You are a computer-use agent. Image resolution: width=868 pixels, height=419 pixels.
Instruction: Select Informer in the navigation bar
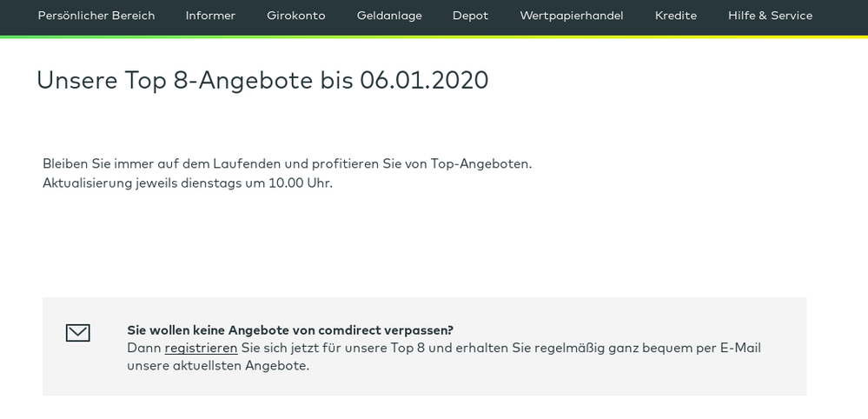coord(210,16)
